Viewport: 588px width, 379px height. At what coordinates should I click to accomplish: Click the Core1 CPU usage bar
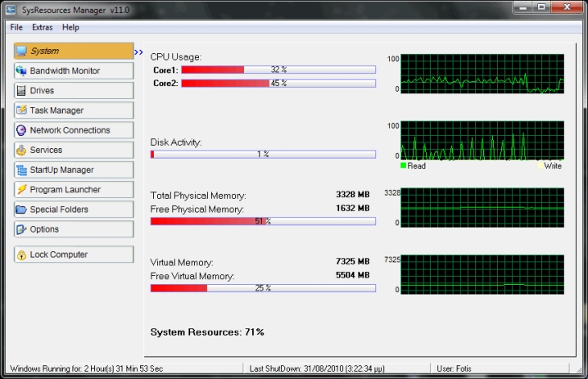pyautogui.click(x=278, y=70)
